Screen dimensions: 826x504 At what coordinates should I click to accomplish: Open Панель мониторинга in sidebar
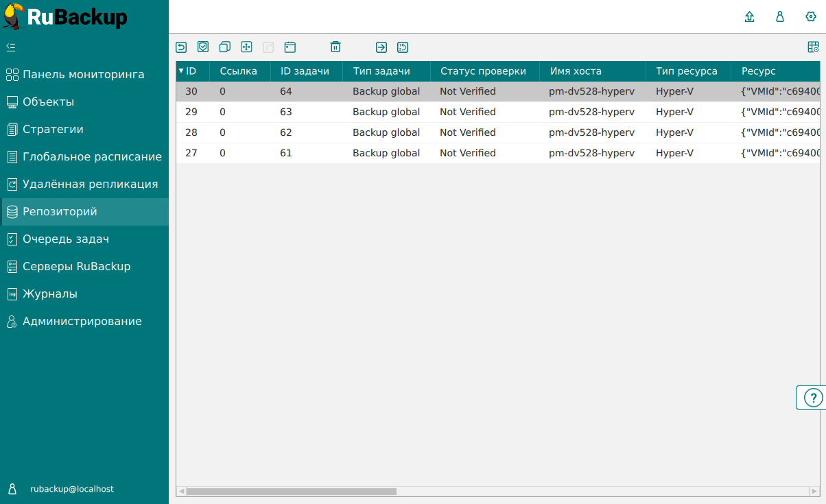[x=83, y=75]
